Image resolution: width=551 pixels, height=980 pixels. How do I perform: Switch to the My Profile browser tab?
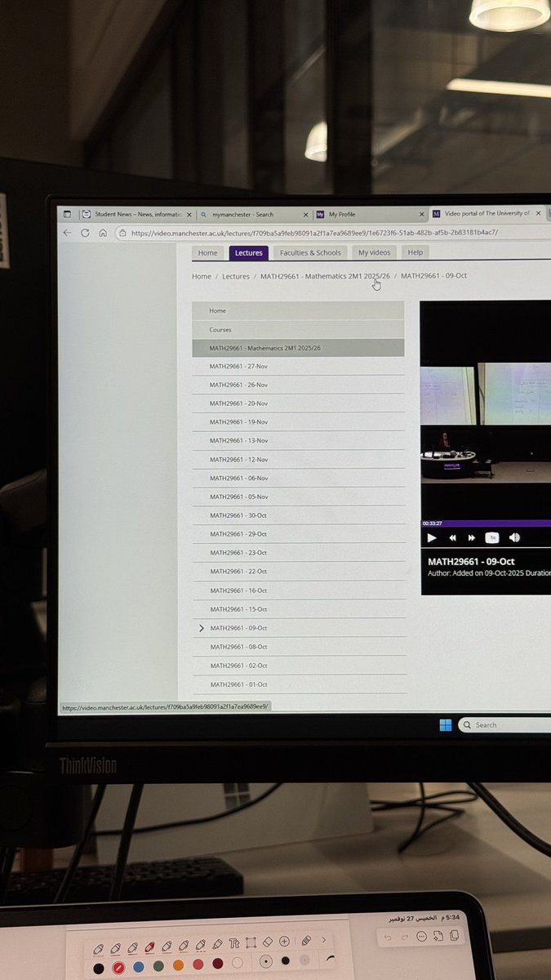[x=369, y=214]
